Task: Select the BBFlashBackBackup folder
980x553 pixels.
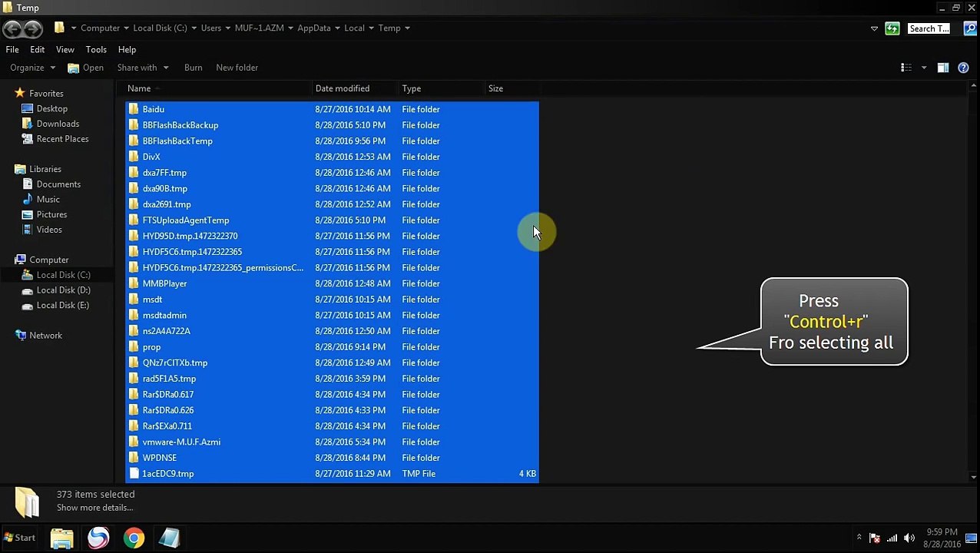Action: 332,125
